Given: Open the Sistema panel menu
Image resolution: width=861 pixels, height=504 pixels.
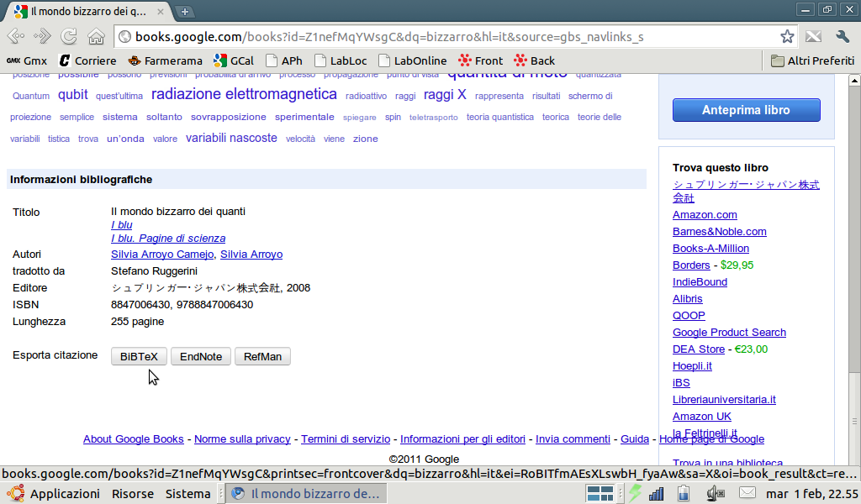Looking at the screenshot, I should 188,494.
